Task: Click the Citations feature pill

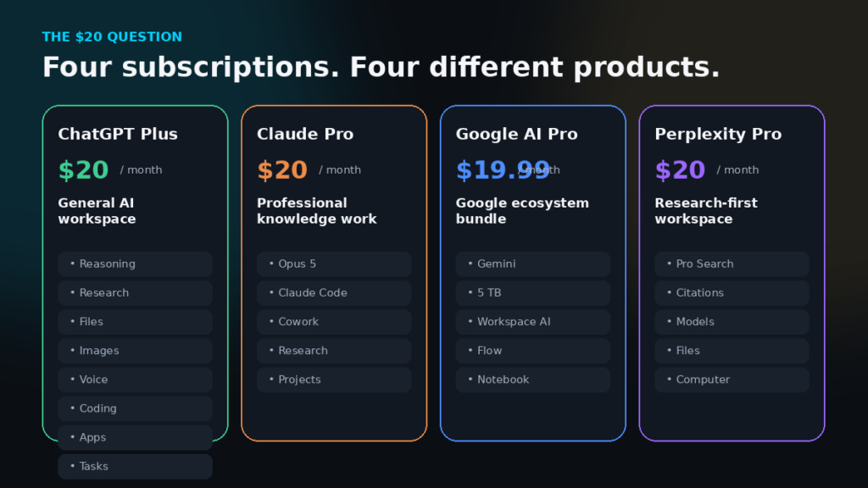Action: tap(732, 292)
